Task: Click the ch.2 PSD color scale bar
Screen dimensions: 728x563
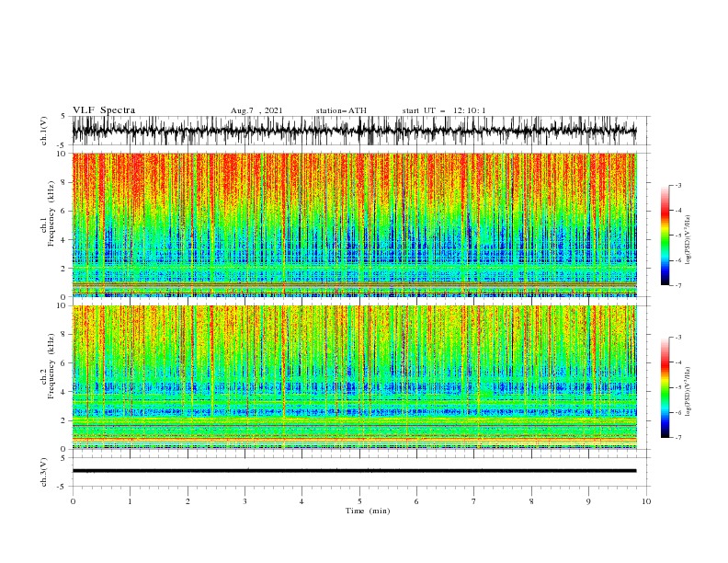Action: 665,387
